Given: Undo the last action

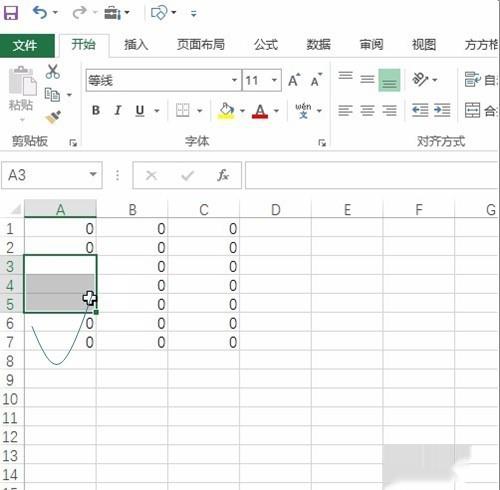Looking at the screenshot, I should click(40, 13).
